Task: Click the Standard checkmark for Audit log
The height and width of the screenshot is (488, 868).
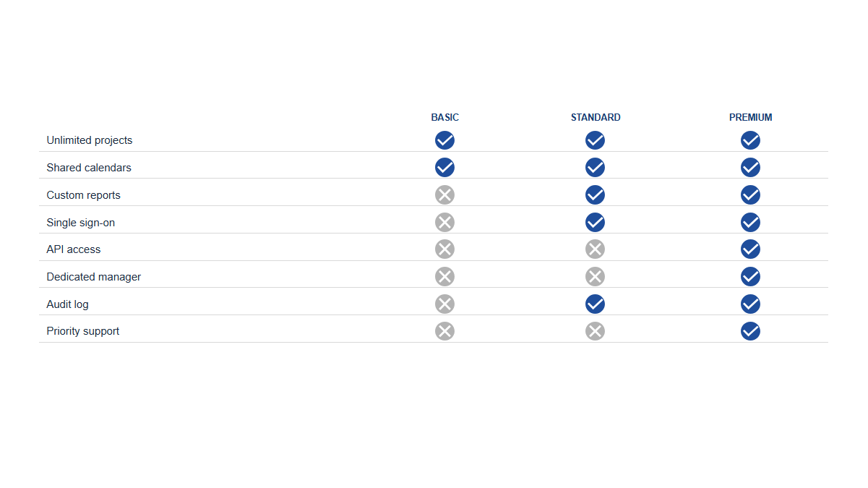Action: point(595,304)
